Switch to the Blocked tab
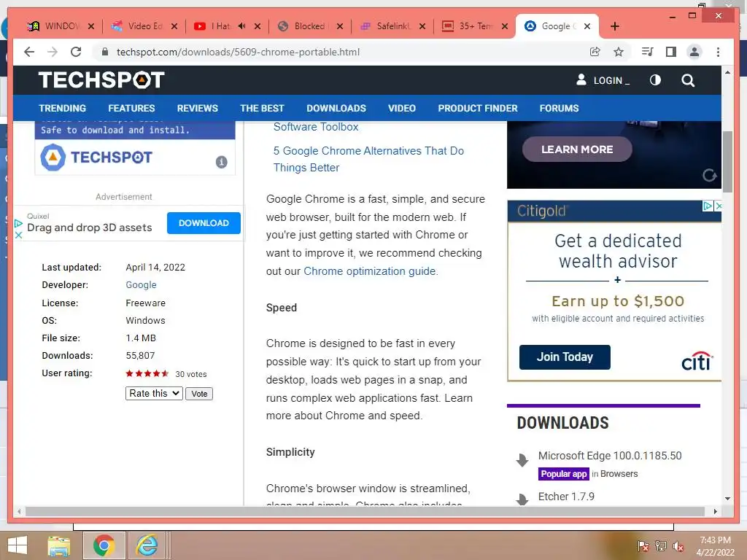This screenshot has width=747, height=560. point(309,26)
